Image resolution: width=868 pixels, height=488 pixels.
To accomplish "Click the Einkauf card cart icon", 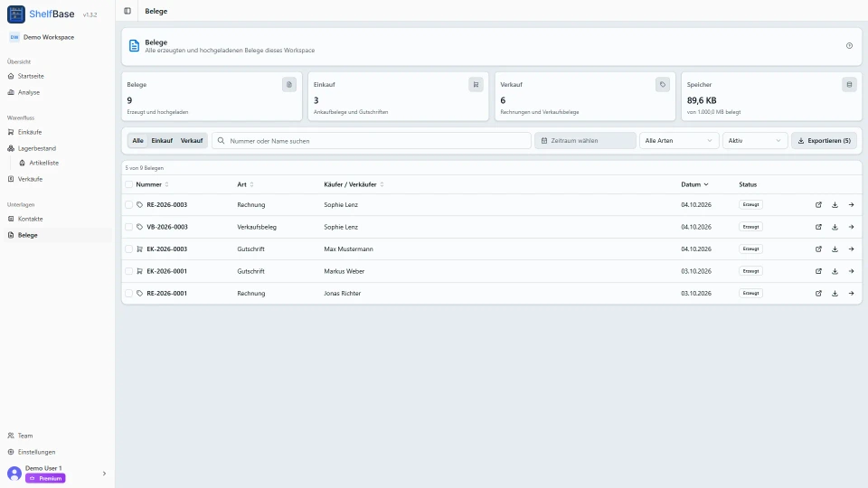I will pos(476,85).
